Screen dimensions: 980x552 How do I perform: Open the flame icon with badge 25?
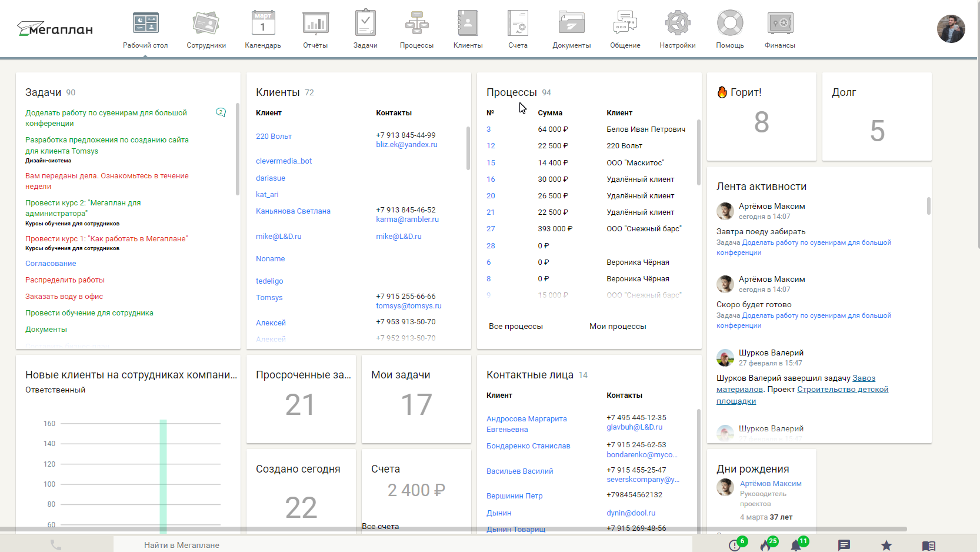pyautogui.click(x=765, y=546)
